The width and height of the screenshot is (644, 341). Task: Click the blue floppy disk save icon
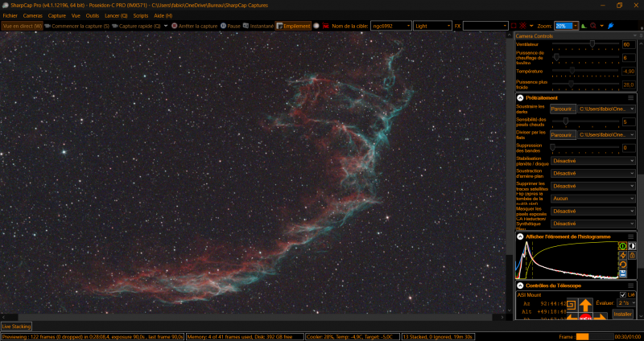(x=622, y=273)
